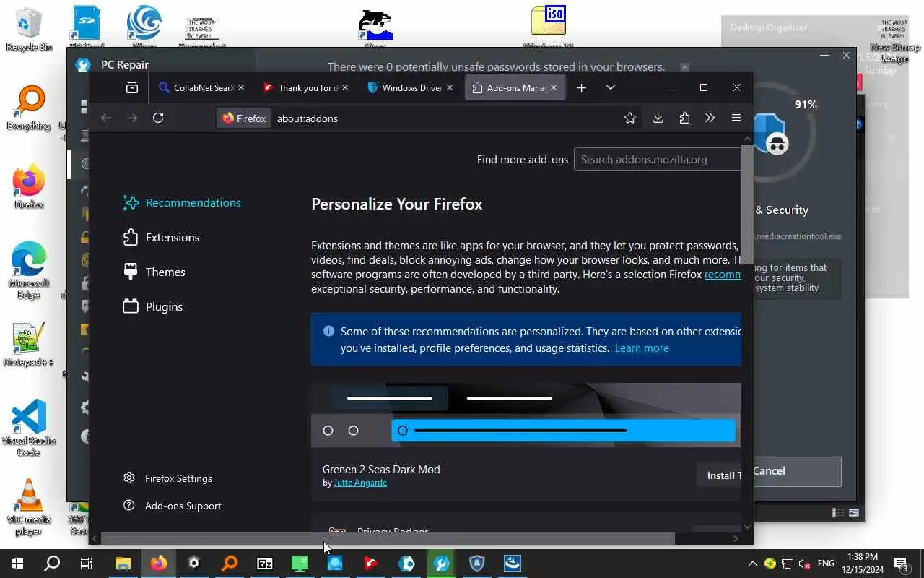Screen dimensions: 924x578
Task: Open the Windows Start menu
Action: 17,564
